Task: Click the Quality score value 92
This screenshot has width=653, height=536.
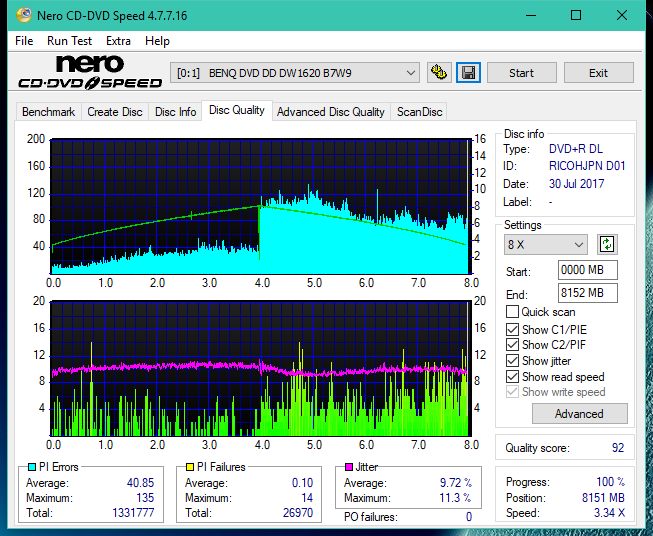Action: [618, 448]
